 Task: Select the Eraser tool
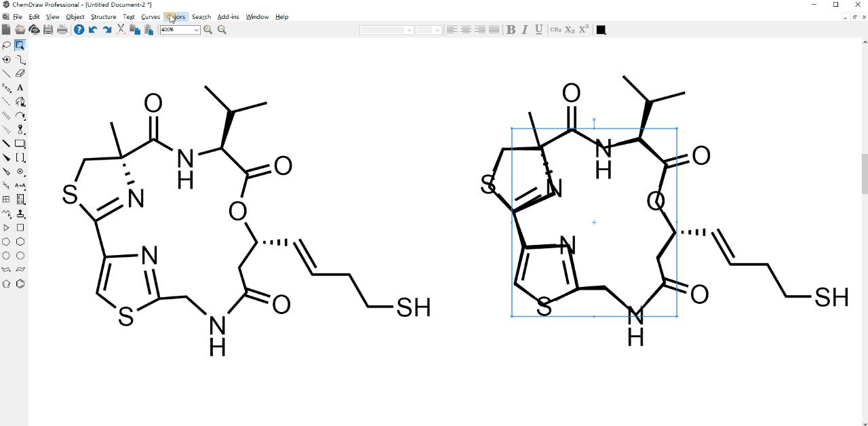coord(20,73)
